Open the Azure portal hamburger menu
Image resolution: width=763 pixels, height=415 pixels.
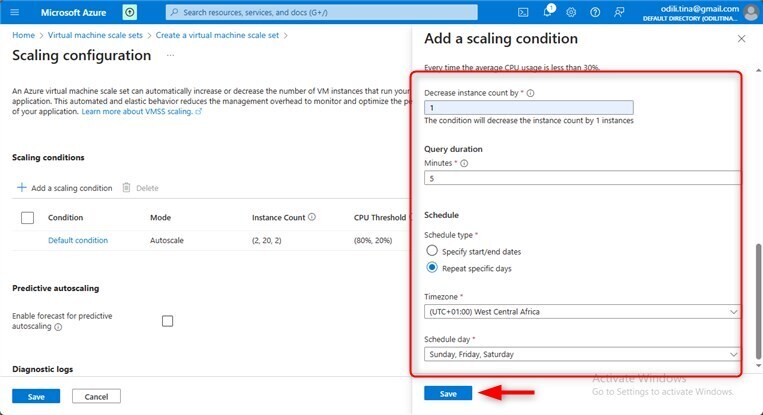15,12
